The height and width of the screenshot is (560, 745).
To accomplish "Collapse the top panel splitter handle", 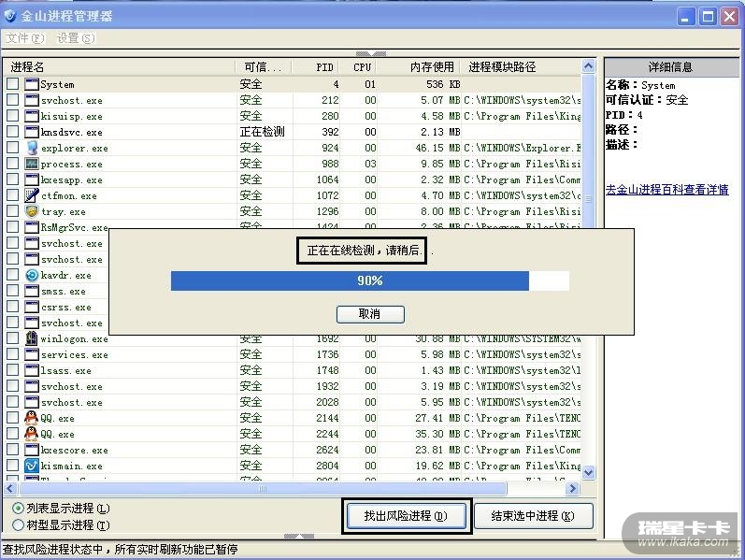I will pyautogui.click(x=370, y=53).
